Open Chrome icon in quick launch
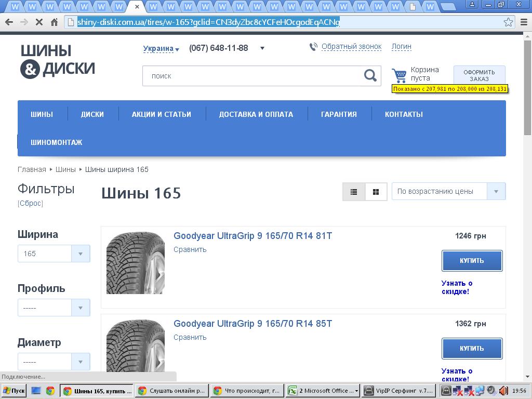Viewport: 532px width, 399px height. tap(50, 391)
